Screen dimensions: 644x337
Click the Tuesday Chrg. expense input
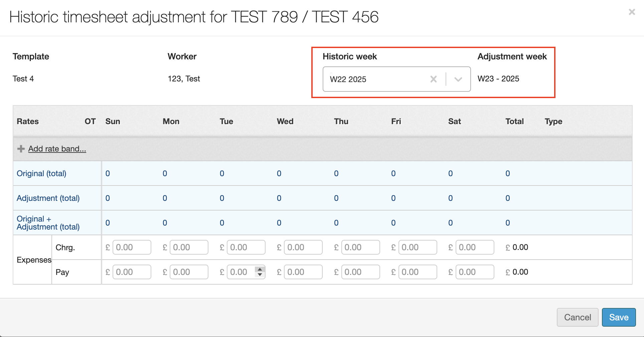[246, 247]
